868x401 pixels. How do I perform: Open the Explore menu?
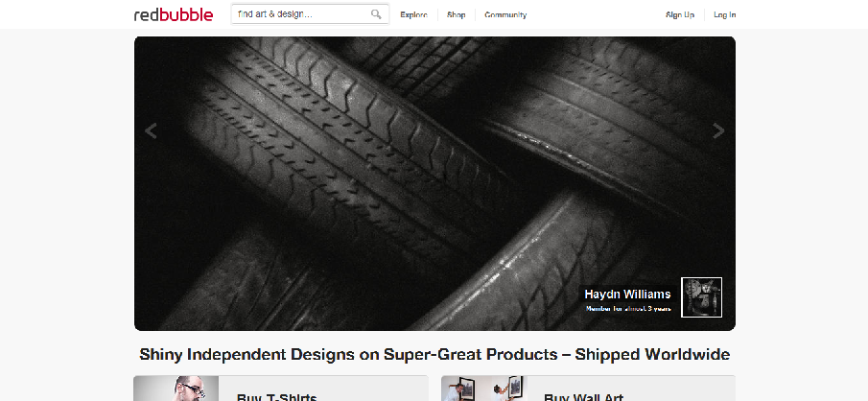click(413, 15)
